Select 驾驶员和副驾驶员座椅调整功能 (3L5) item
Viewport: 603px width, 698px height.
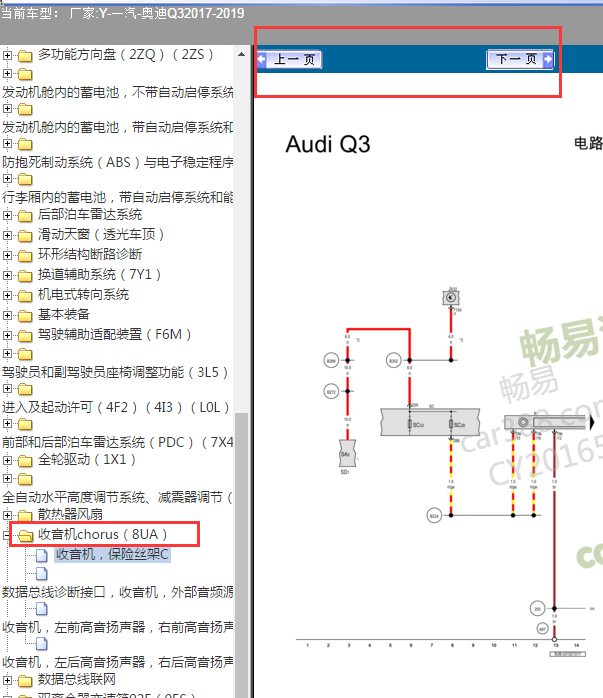click(x=115, y=372)
